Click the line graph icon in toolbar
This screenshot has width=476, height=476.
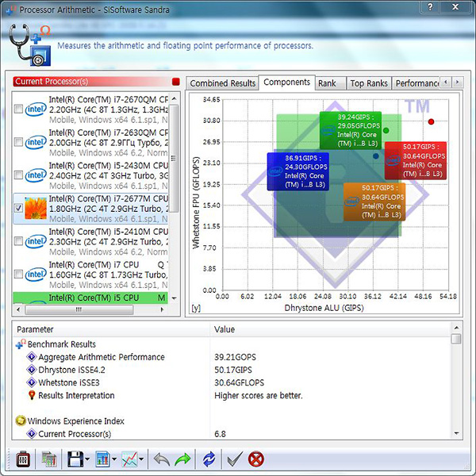tap(129, 459)
